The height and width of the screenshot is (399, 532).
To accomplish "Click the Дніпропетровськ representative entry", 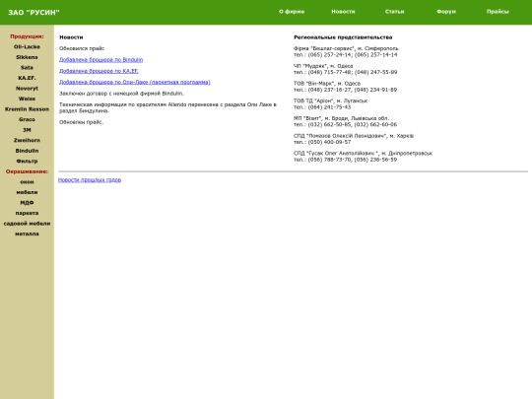I will pos(363,157).
